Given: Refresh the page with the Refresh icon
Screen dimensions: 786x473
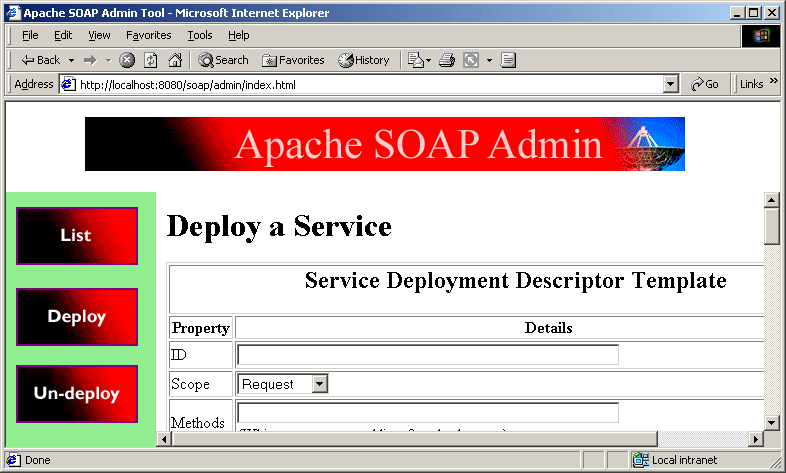Looking at the screenshot, I should click(150, 60).
